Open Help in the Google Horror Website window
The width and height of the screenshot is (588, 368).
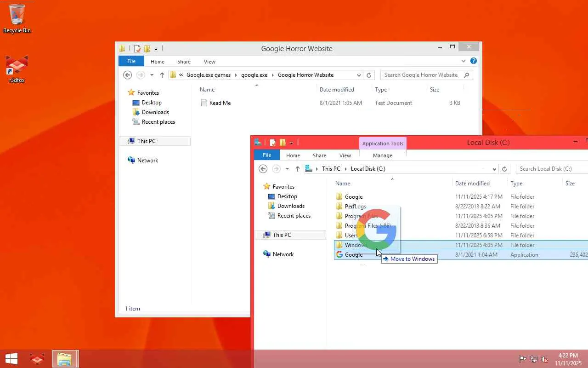point(474,61)
